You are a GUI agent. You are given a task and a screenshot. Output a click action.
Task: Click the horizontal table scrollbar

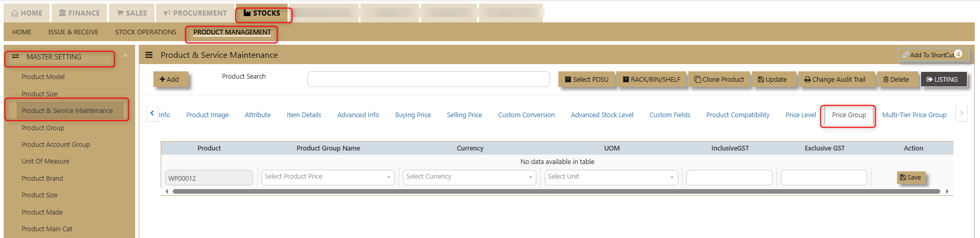point(556,192)
